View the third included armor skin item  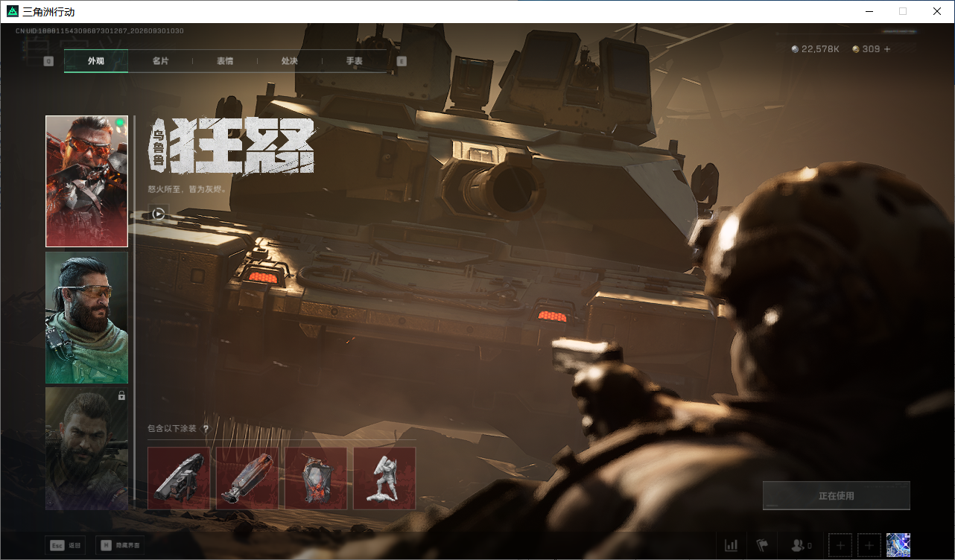pyautogui.click(x=316, y=478)
